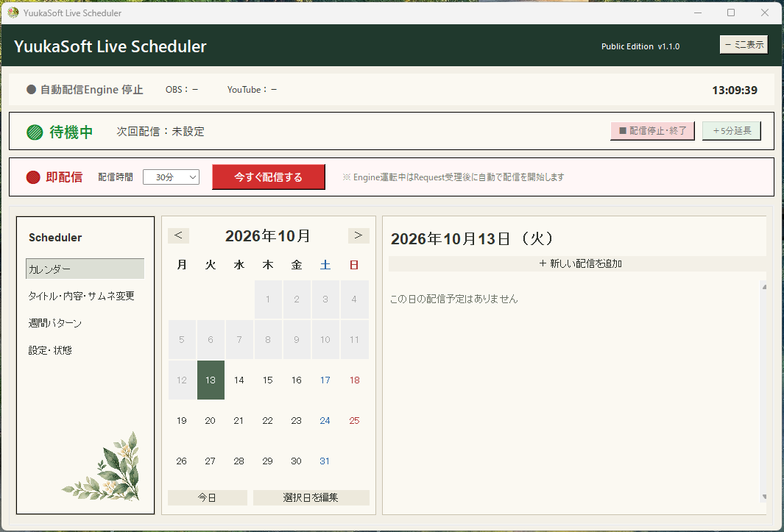Select October 22 in calendar
Viewport: 784px width, 532px height.
[x=268, y=420]
